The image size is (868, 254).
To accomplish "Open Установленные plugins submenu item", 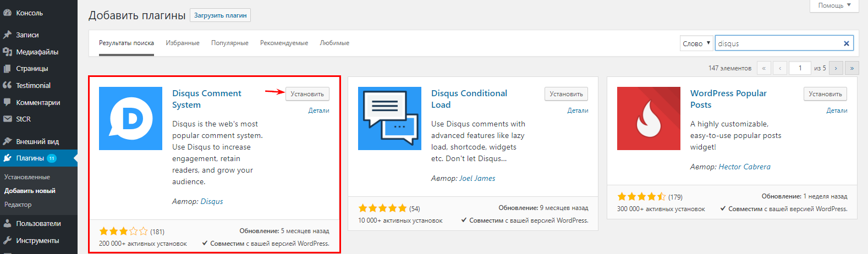I will click(27, 177).
